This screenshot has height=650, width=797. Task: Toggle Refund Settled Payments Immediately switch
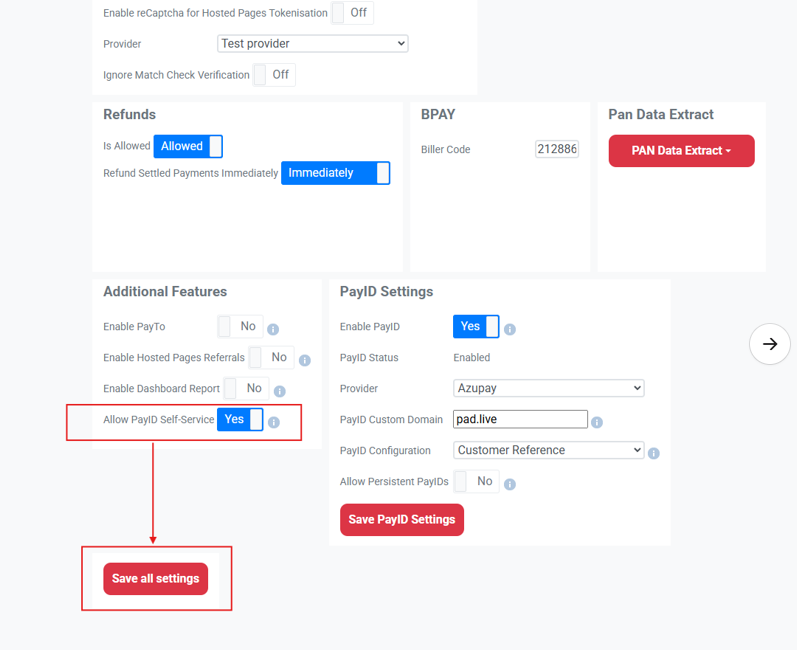335,173
